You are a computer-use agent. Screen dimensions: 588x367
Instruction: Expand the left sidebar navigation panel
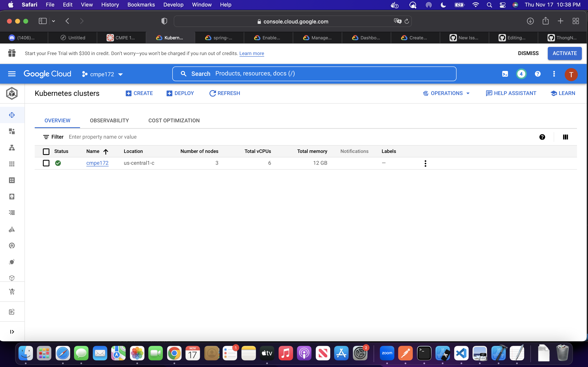(x=12, y=332)
